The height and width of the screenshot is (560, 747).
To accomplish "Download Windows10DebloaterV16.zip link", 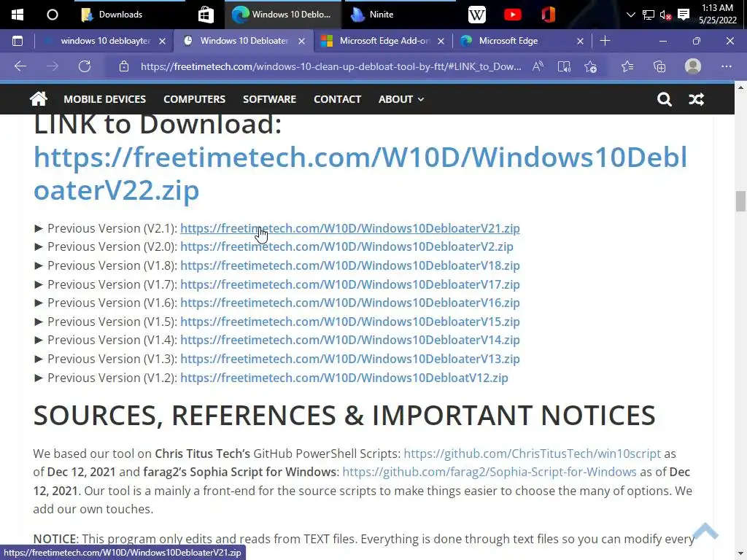I will (x=349, y=303).
